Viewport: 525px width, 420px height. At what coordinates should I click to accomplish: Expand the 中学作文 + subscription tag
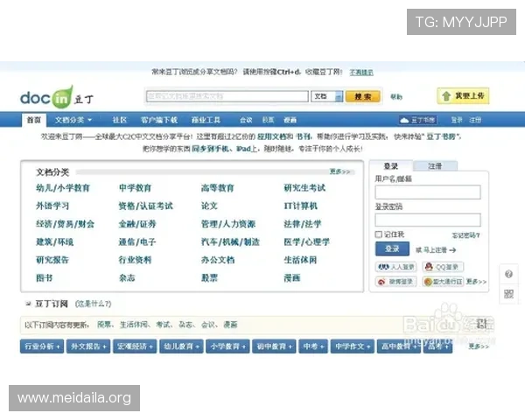tap(353, 346)
